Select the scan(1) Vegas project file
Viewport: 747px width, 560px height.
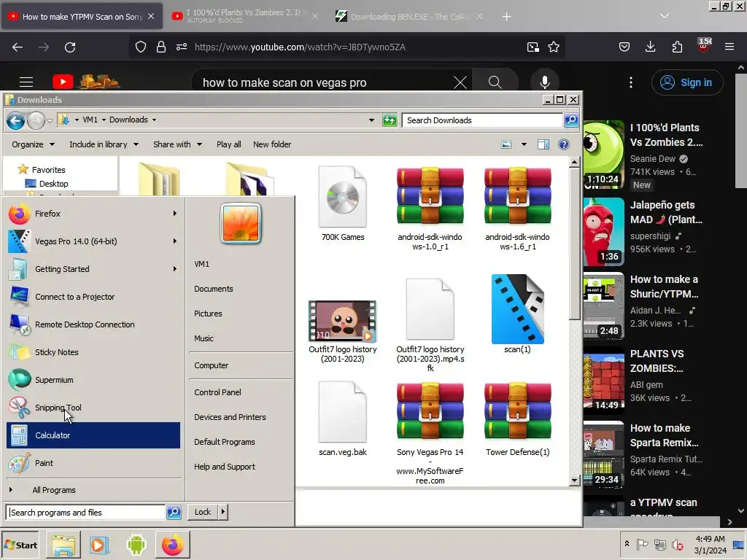click(x=517, y=314)
